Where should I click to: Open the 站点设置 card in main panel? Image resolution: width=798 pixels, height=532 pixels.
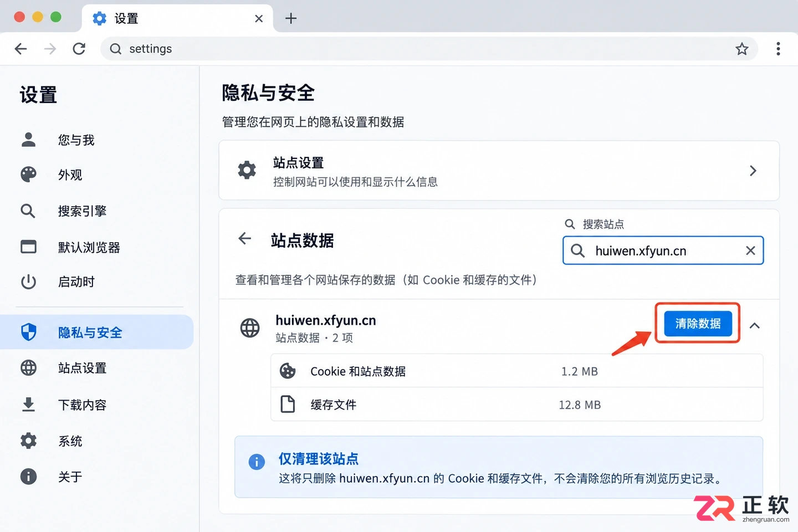[x=499, y=171]
